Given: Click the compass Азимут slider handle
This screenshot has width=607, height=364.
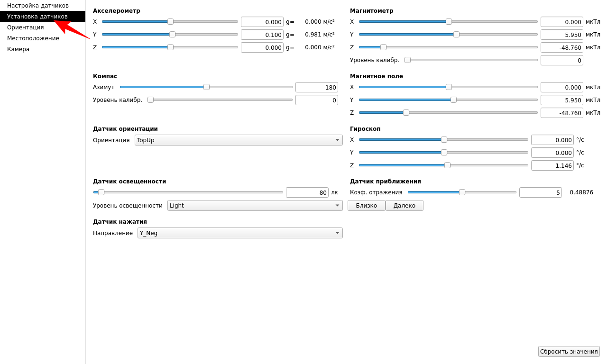Looking at the screenshot, I should click(206, 87).
